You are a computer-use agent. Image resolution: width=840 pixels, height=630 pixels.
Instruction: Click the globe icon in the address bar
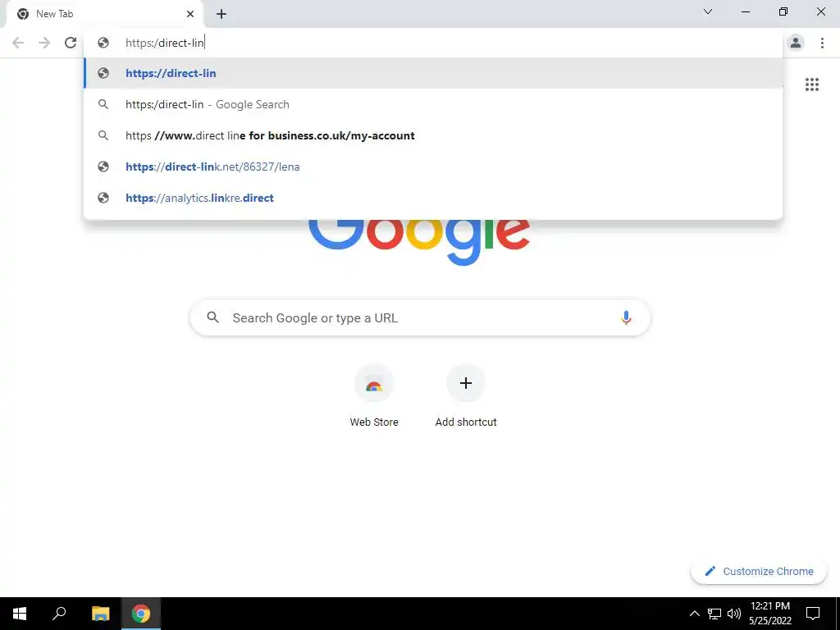[103, 43]
